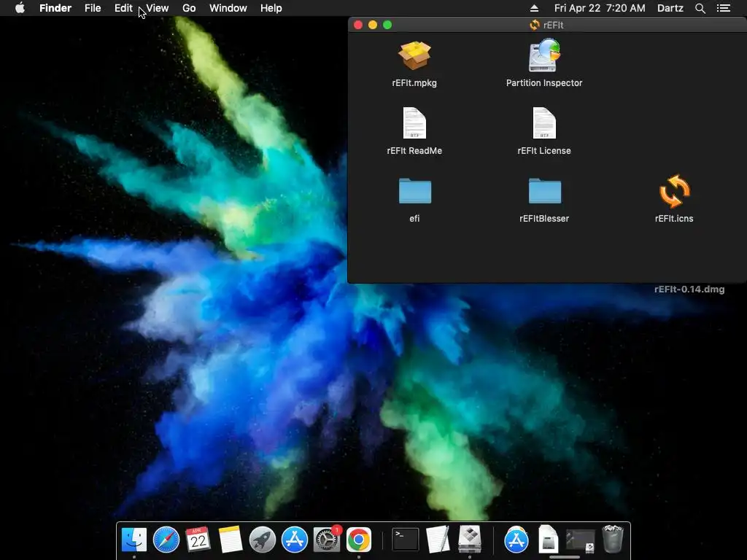
Task: Select the rEFIt ReadMe RTF document icon
Action: coord(414,122)
